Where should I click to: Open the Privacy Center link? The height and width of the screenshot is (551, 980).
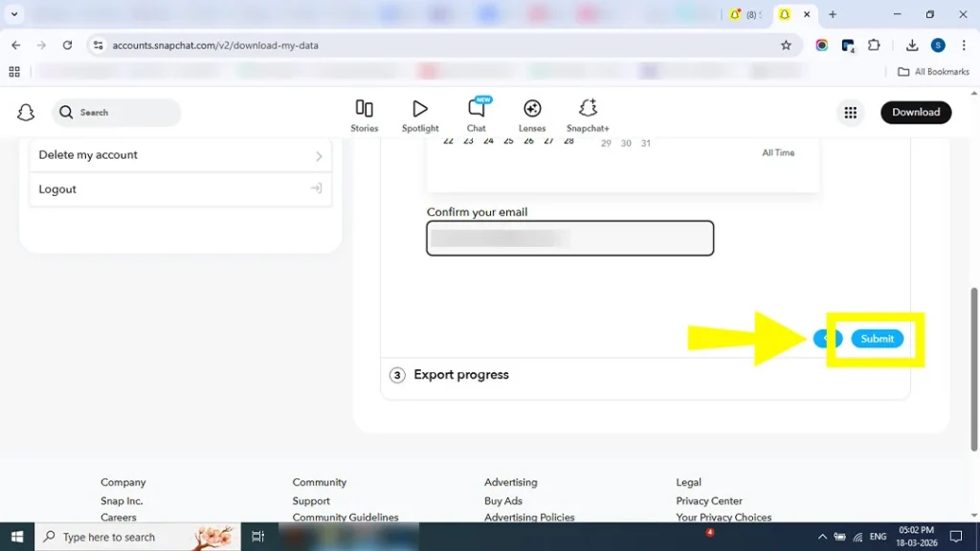pyautogui.click(x=709, y=500)
